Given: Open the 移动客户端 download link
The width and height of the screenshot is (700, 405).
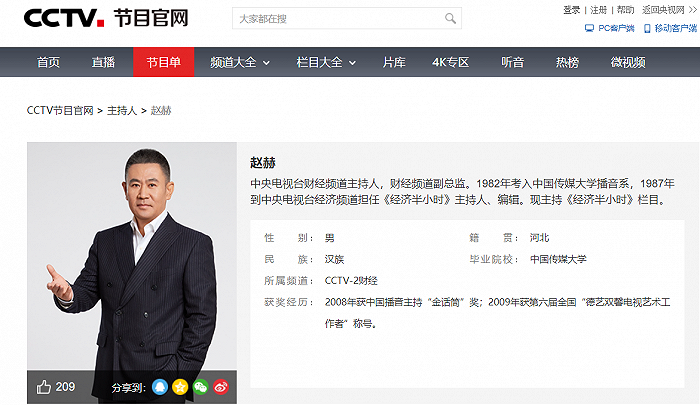Looking at the screenshot, I should coord(672,28).
